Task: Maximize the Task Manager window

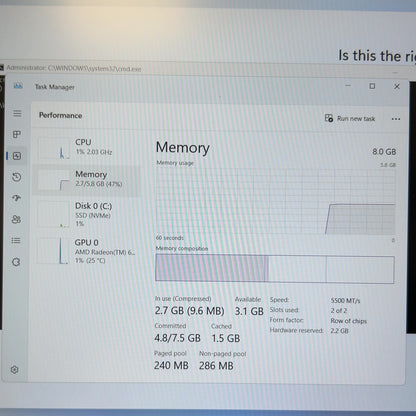Action: tap(372, 86)
